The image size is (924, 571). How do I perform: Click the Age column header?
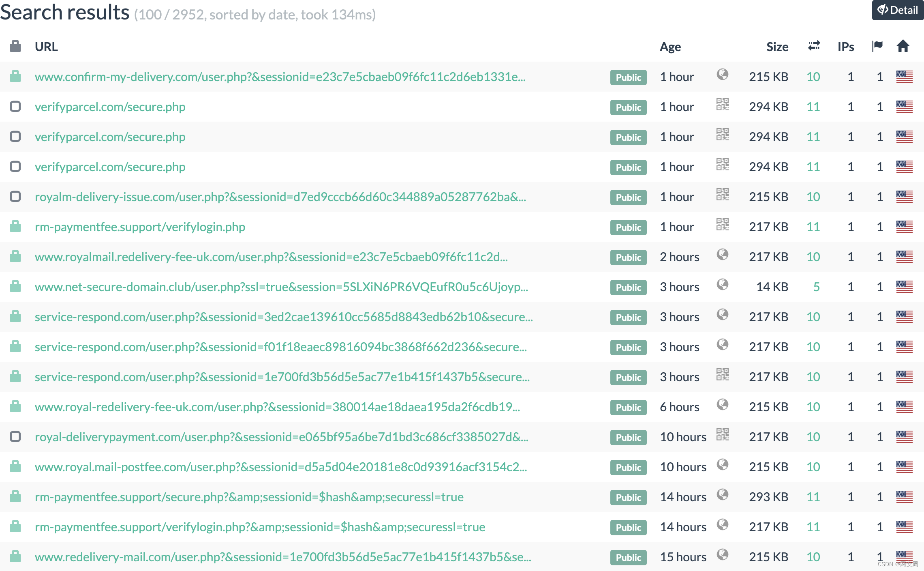tap(670, 47)
